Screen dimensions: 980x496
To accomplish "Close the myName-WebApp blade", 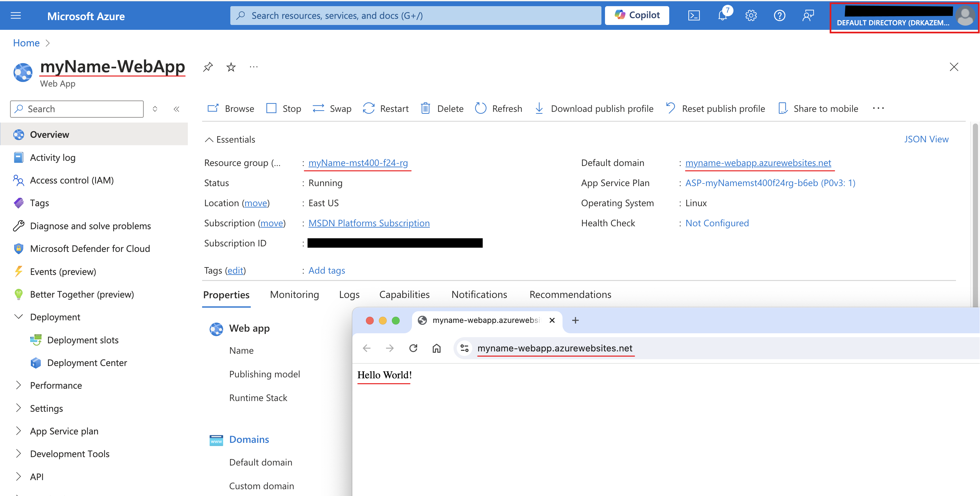I will pos(953,67).
